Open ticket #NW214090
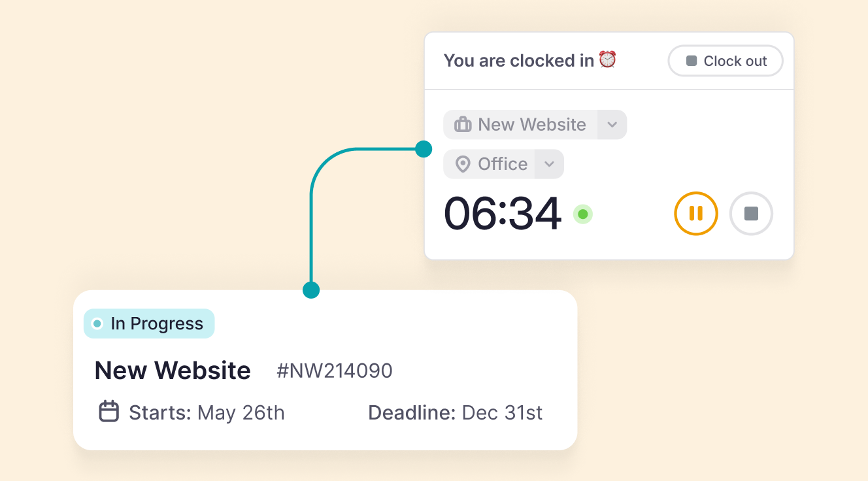The height and width of the screenshot is (481, 868). (335, 371)
